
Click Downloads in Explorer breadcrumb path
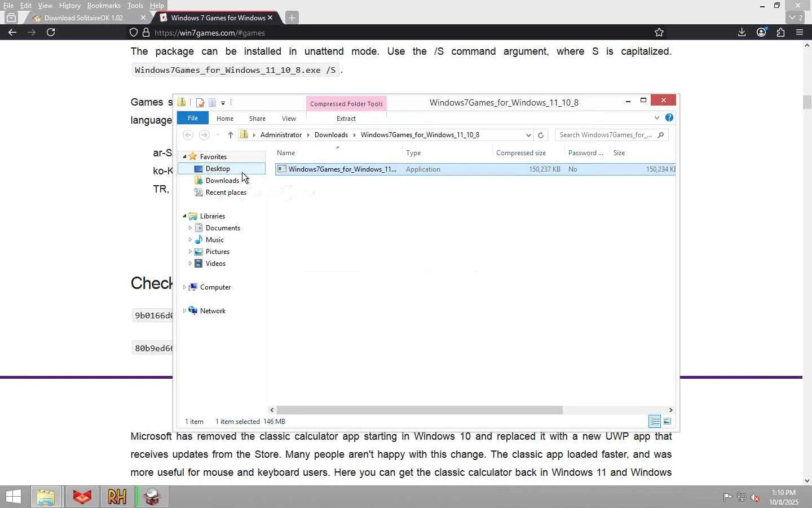[x=331, y=135]
